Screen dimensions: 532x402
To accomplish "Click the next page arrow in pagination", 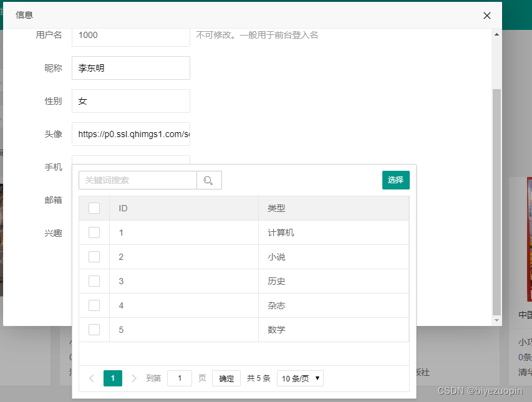I will (135, 378).
